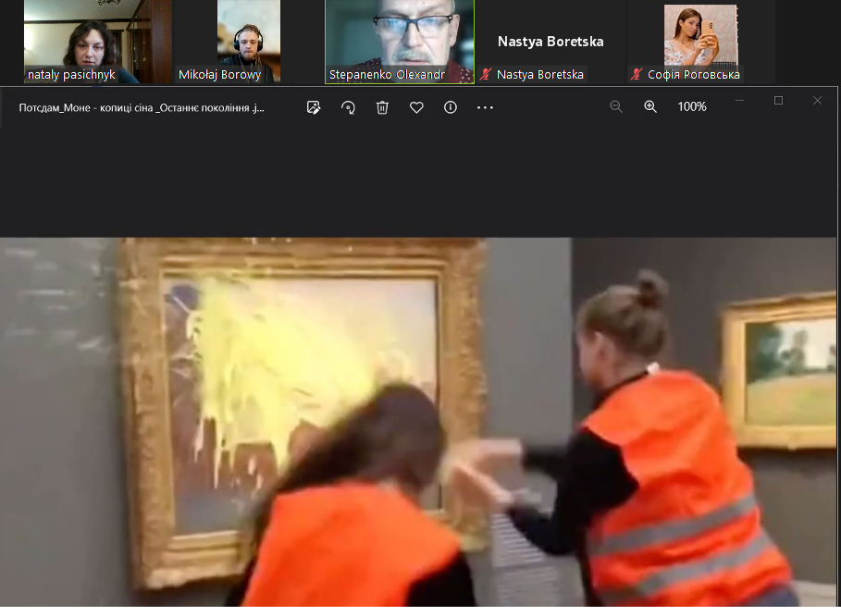841x616 pixels.
Task: Click the Mikołaj Borowy name label
Action: (220, 75)
